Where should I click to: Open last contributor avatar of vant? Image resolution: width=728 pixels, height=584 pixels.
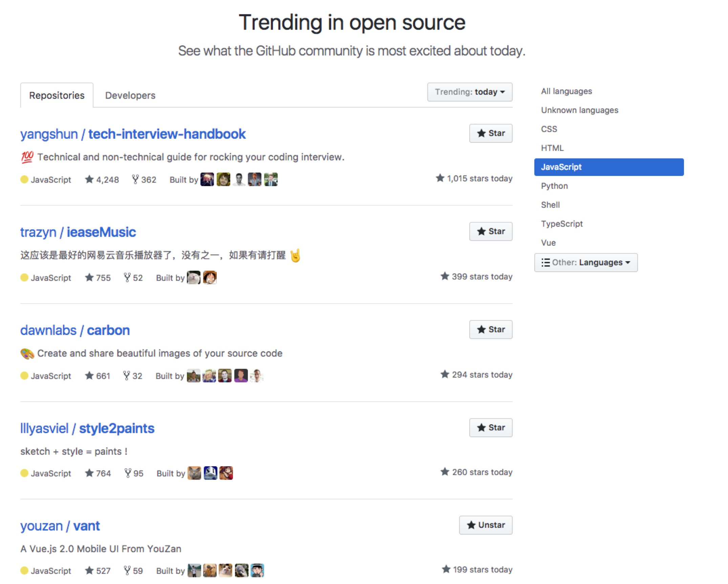click(x=257, y=570)
